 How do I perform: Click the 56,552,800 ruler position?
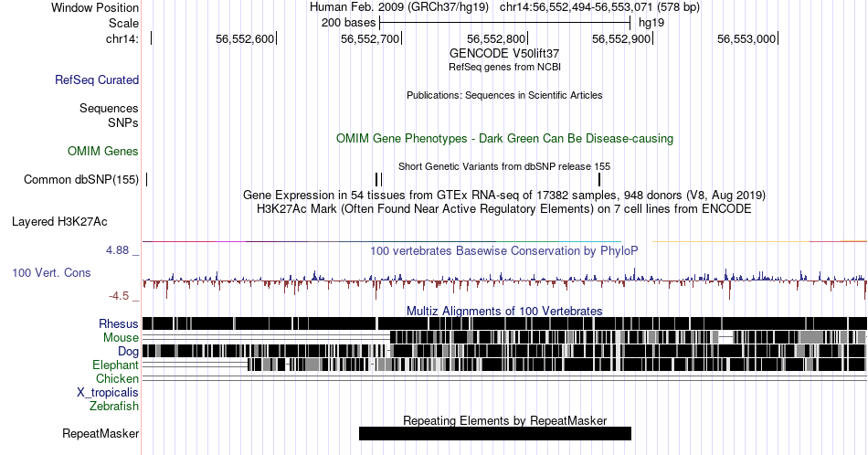496,38
